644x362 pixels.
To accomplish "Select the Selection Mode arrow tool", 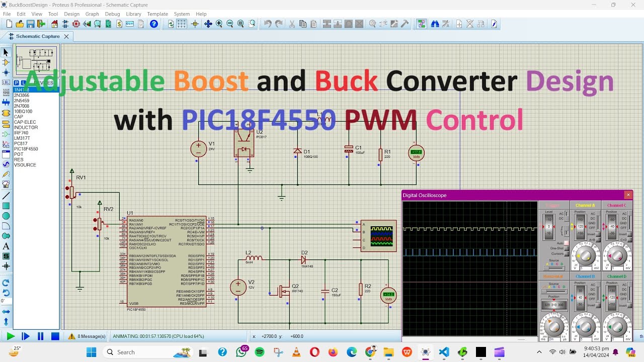I will pos(6,52).
